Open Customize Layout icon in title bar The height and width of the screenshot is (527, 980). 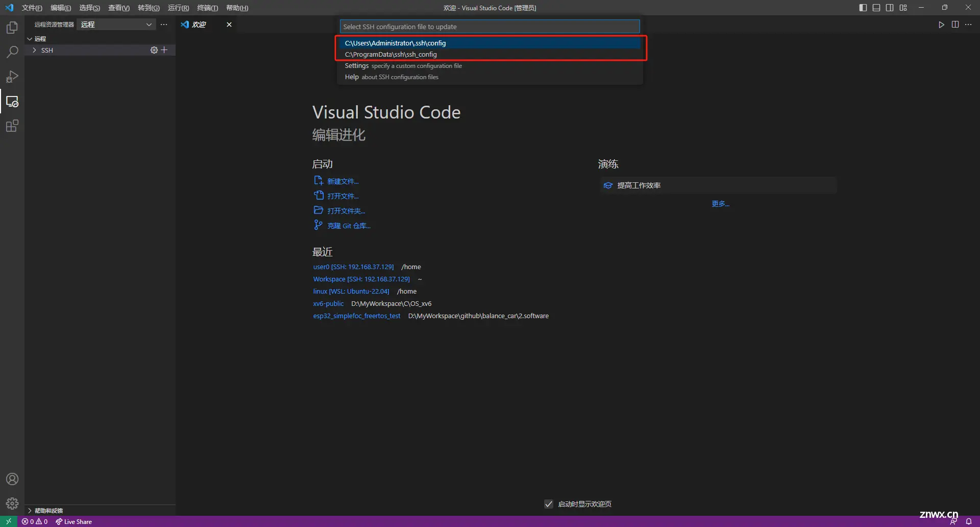tap(903, 8)
